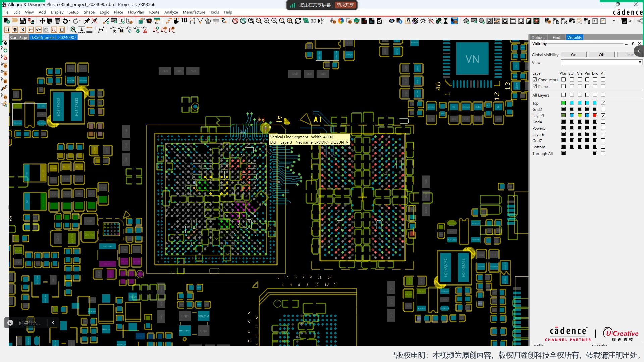Click the Color wheel palette icon
This screenshot has height=362, width=644.
(341, 21)
